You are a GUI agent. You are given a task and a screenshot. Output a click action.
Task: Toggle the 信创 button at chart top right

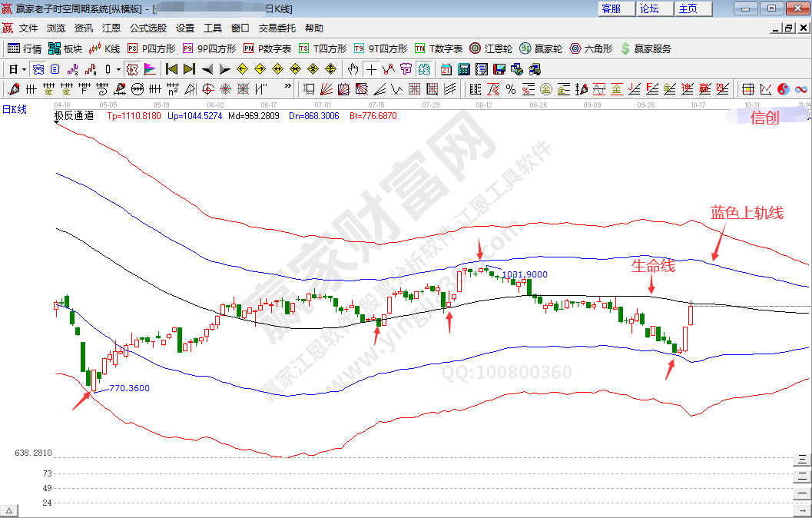coord(764,118)
